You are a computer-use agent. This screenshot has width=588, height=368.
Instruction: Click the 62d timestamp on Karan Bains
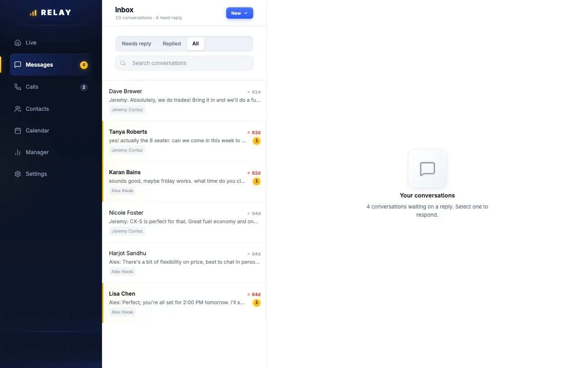click(x=256, y=173)
